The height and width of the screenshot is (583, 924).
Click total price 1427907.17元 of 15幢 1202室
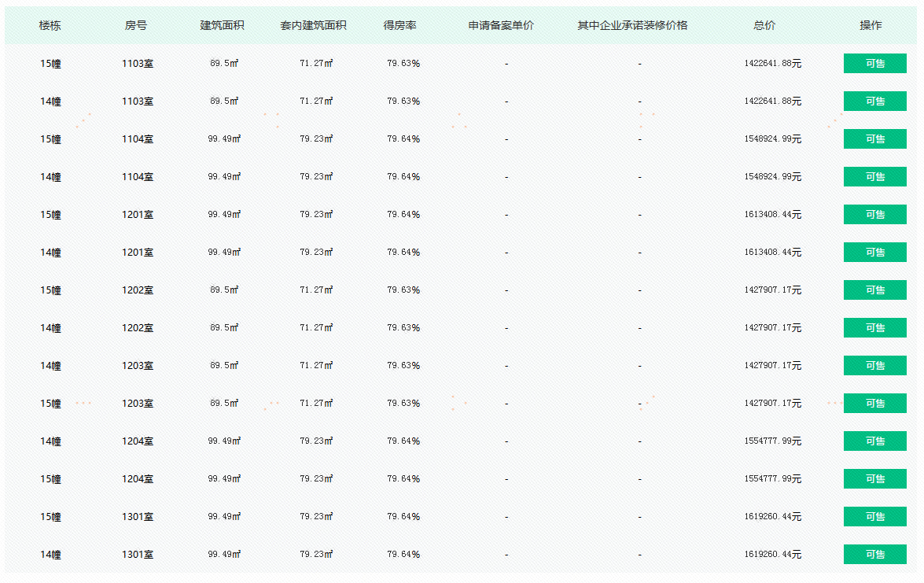click(772, 290)
